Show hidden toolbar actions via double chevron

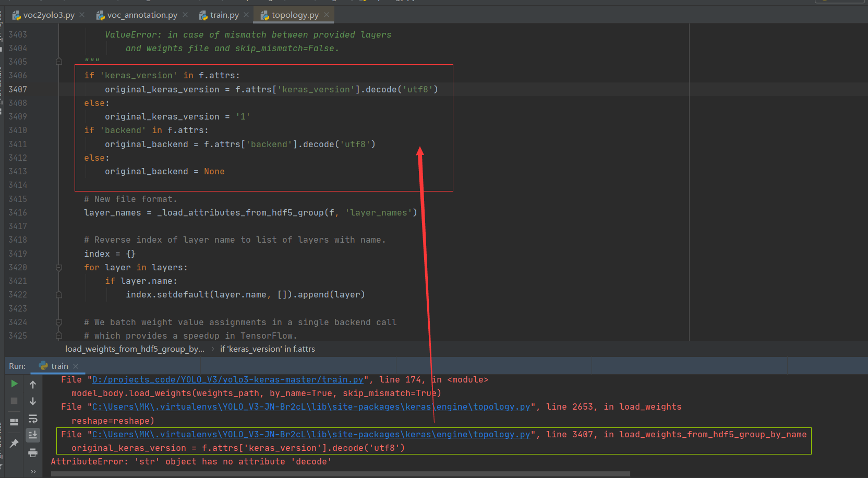tap(33, 471)
